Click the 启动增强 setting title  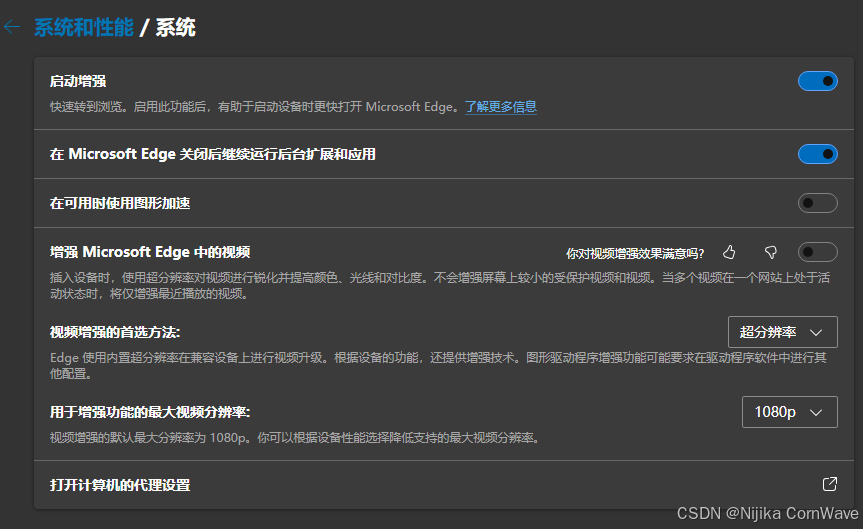coord(78,81)
